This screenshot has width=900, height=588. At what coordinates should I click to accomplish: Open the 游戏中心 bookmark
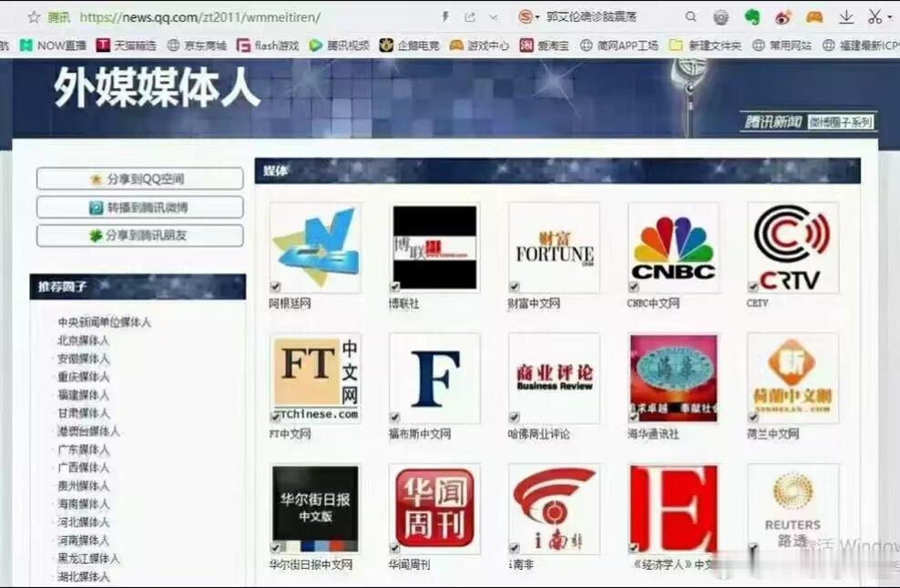pos(479,45)
